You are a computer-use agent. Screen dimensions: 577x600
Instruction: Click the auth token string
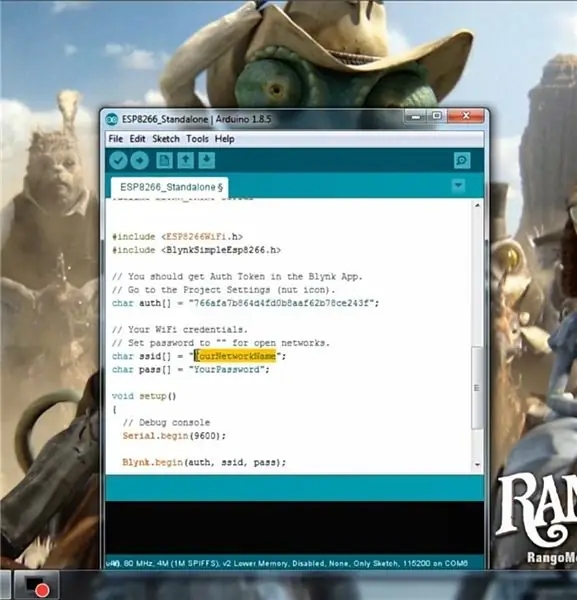coord(281,303)
